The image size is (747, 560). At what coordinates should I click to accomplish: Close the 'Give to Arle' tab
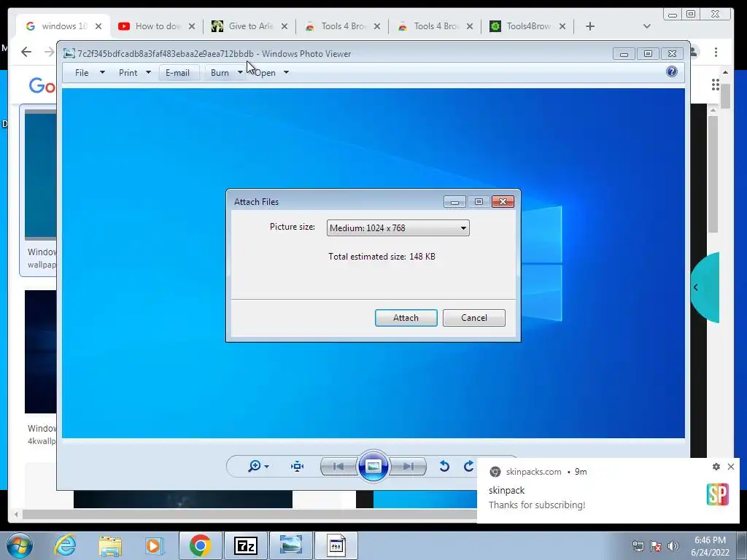tap(285, 26)
